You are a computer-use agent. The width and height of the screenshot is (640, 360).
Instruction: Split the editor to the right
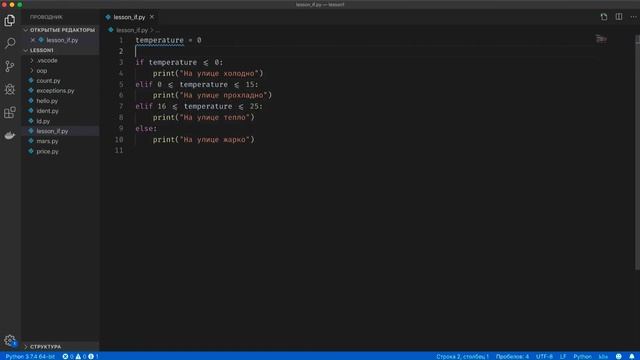pyautogui.click(x=619, y=17)
